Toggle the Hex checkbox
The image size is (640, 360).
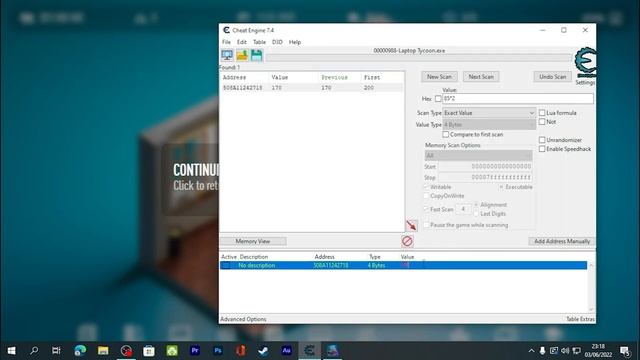pos(438,99)
